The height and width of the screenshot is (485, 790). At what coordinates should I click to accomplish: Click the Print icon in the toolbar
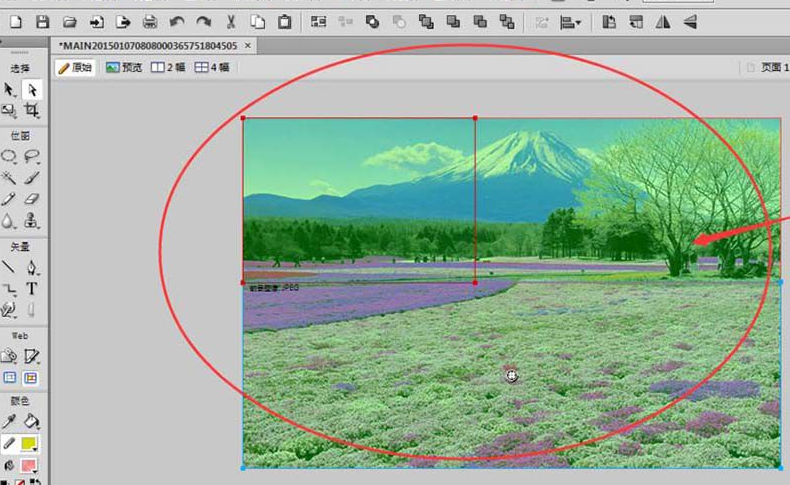150,21
